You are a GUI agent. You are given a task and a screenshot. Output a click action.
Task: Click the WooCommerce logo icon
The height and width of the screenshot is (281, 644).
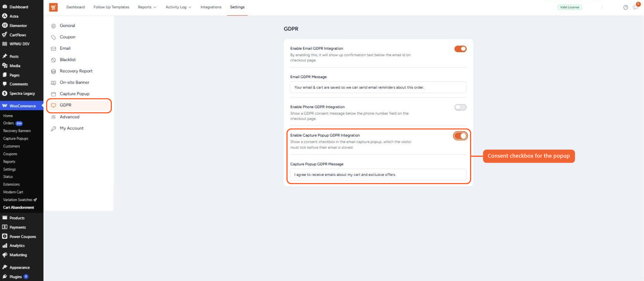pyautogui.click(x=5, y=106)
